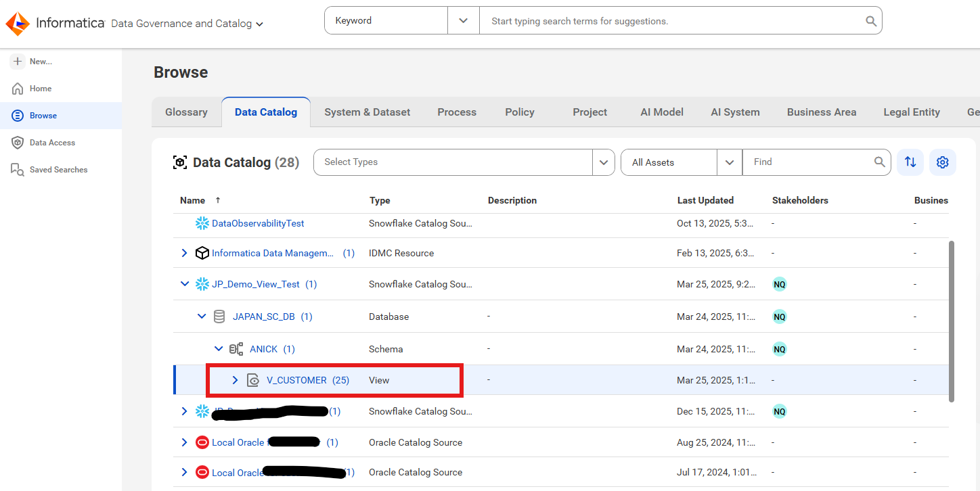Open the ANICK schema link

point(264,349)
